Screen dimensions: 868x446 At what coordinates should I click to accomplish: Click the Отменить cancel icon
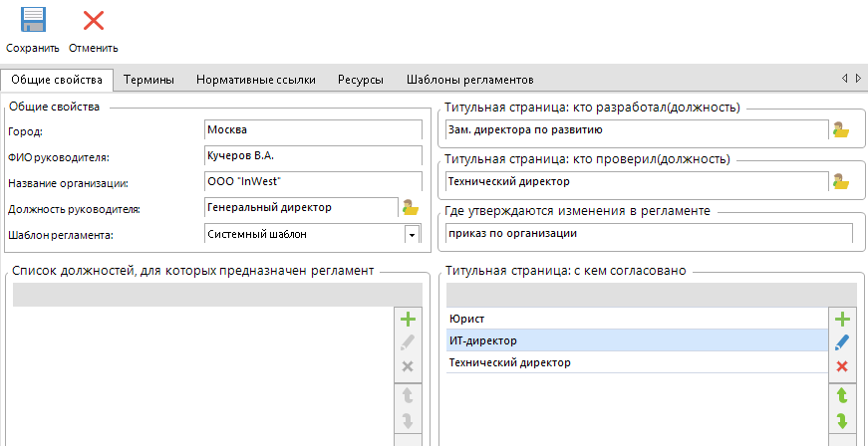(94, 21)
